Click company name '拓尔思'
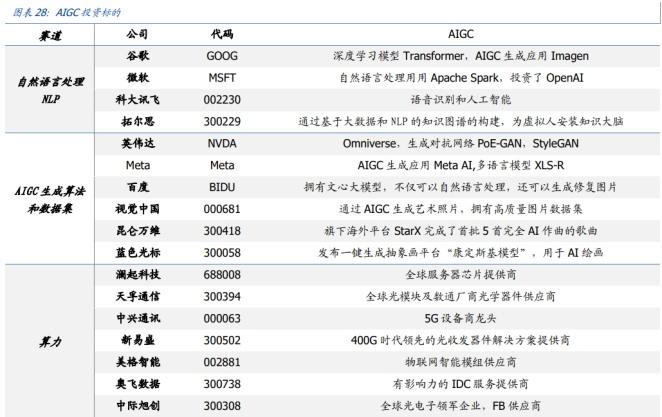Viewport: 662px width, 417px height. click(x=138, y=122)
